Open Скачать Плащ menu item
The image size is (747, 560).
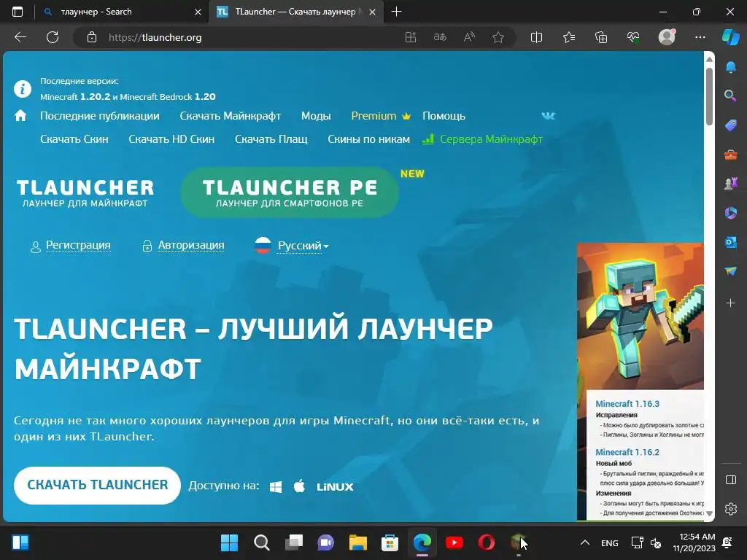click(271, 139)
